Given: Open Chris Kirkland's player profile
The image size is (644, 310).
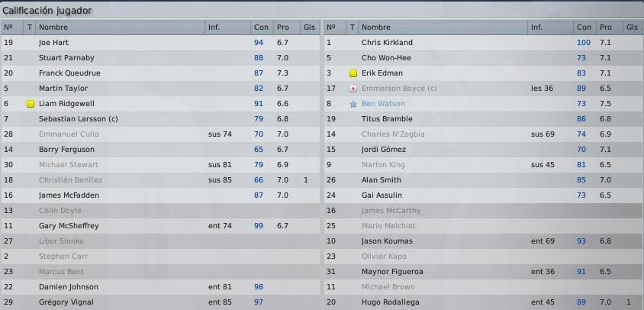Looking at the screenshot, I should pyautogui.click(x=387, y=43).
